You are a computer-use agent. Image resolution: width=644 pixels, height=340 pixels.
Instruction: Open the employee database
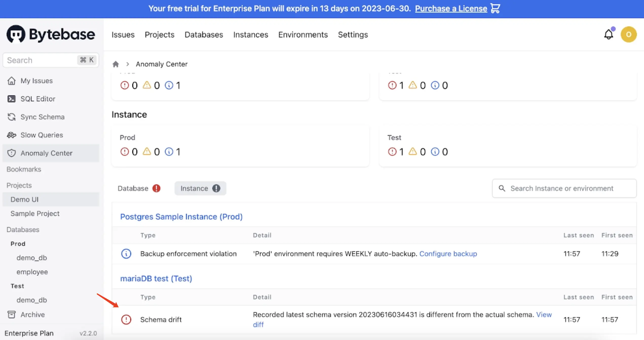point(32,272)
